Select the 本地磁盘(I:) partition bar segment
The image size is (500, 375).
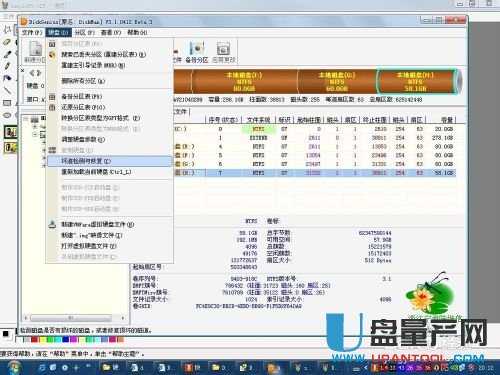pyautogui.click(x=244, y=82)
